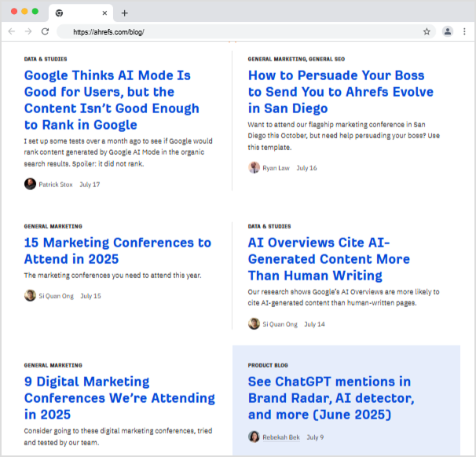Click Patrick Stox's avatar photo
This screenshot has width=476, height=457.
click(30, 184)
